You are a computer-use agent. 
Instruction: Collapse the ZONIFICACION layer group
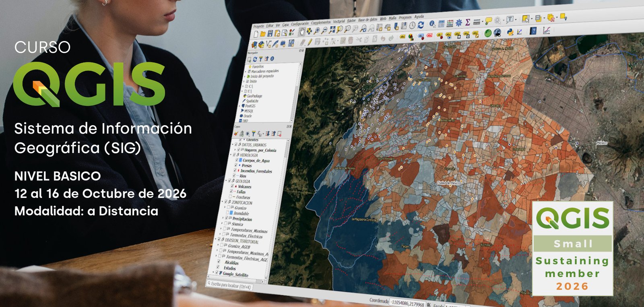(x=223, y=202)
